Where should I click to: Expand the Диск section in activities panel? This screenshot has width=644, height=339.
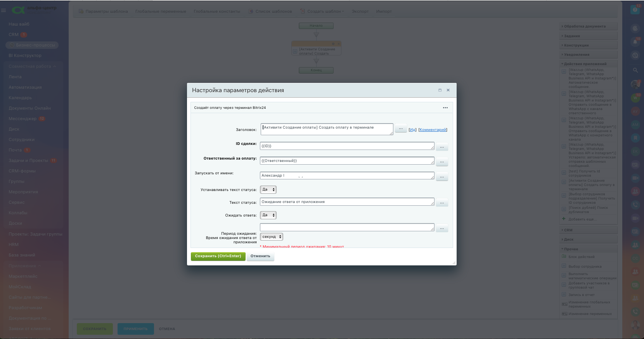(x=588, y=239)
